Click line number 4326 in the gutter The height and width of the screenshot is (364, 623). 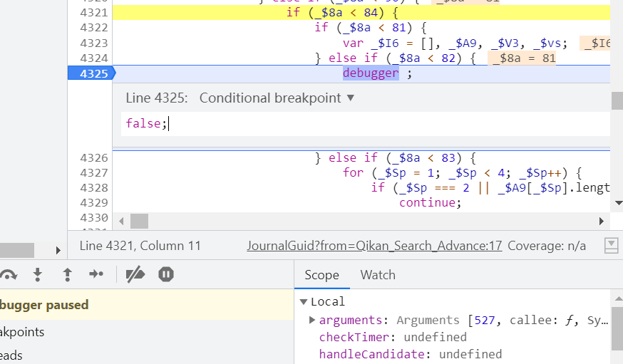[94, 158]
